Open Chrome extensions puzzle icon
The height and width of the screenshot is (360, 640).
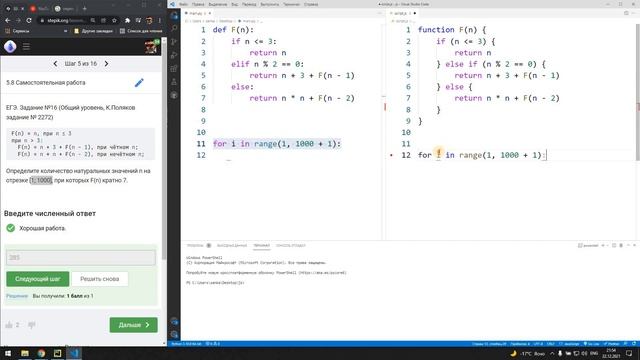click(x=127, y=20)
